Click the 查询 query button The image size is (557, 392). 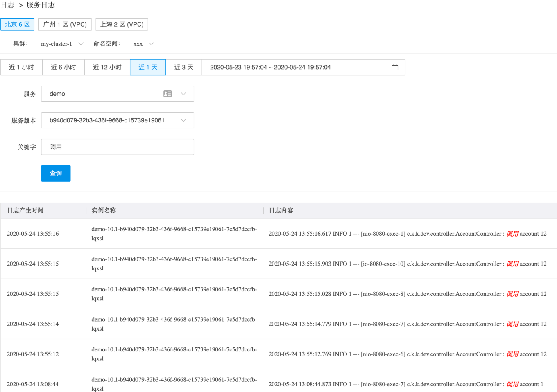click(56, 173)
